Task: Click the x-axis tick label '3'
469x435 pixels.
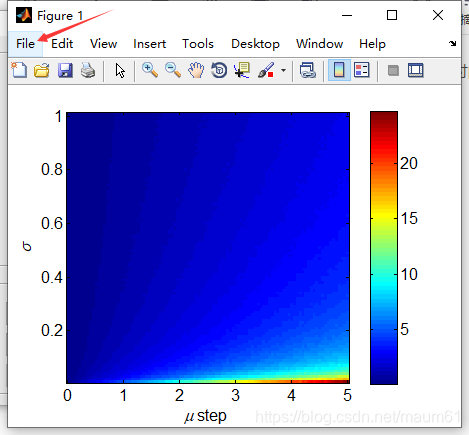Action: [x=235, y=395]
